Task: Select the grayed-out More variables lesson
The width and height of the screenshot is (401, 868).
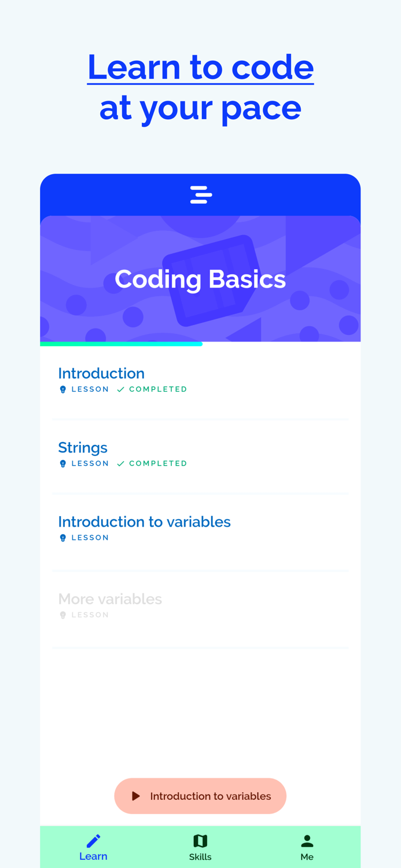Action: tap(110, 599)
